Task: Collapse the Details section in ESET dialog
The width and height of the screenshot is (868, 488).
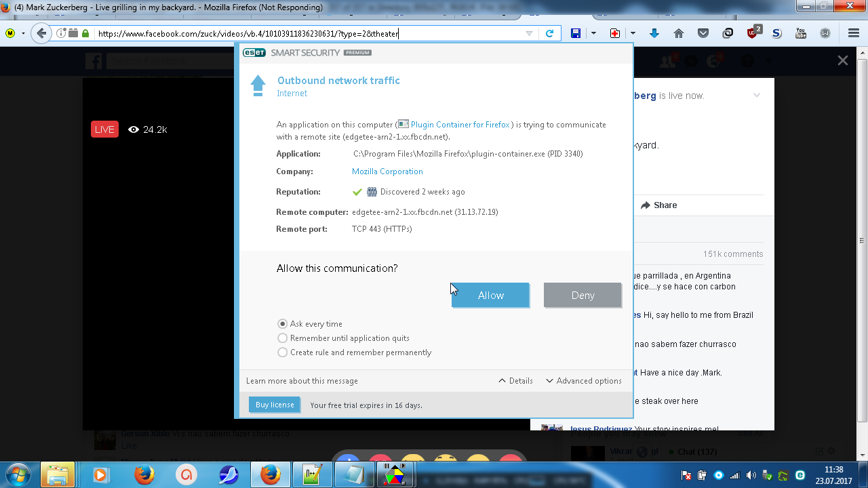Action: point(515,381)
